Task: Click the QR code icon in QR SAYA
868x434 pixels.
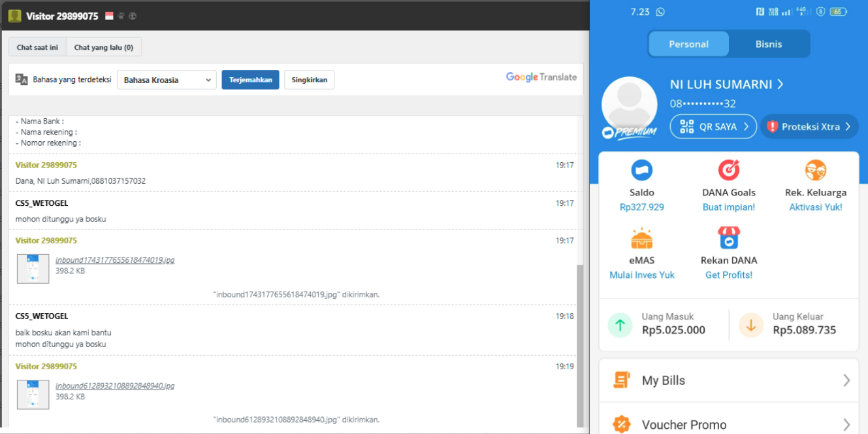Action: click(686, 127)
